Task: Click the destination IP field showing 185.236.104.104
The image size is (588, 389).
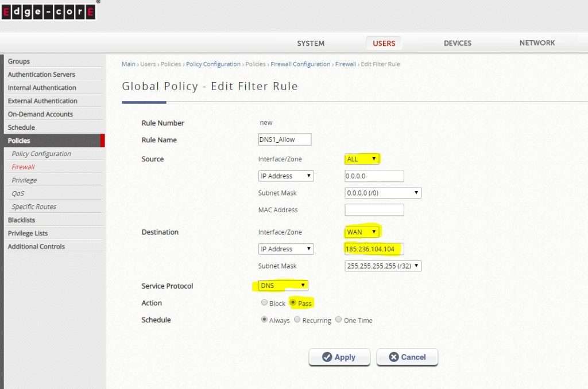Action: click(x=374, y=249)
